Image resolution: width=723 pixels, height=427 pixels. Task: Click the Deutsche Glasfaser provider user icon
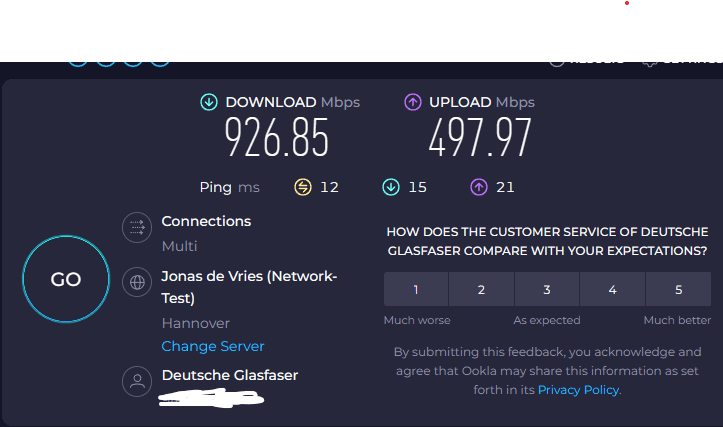135,381
